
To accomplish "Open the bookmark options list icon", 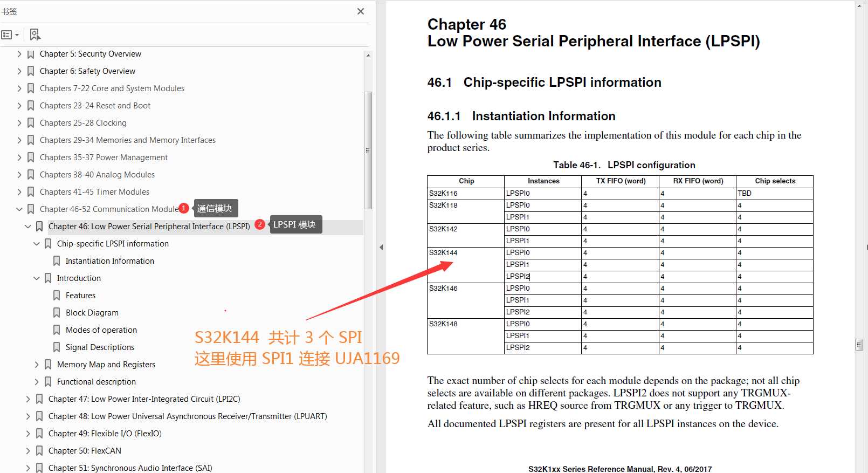I will pyautogui.click(x=10, y=35).
